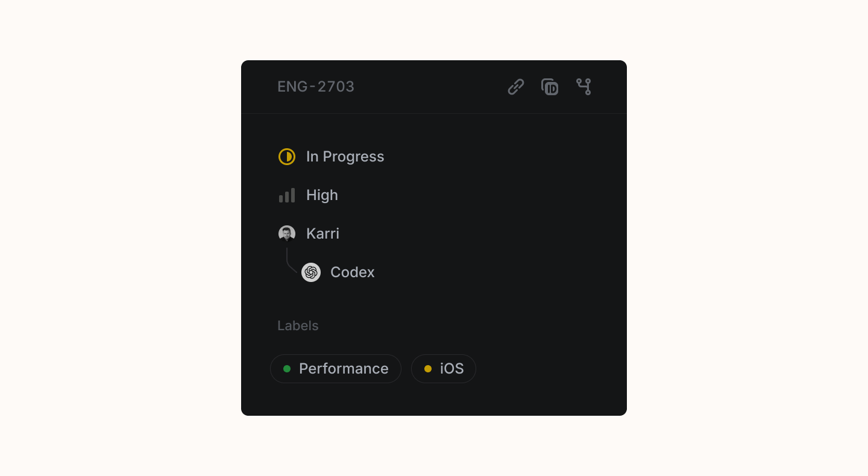Click the empty header space right of ENG-2703
This screenshot has height=476, width=868.
point(428,87)
